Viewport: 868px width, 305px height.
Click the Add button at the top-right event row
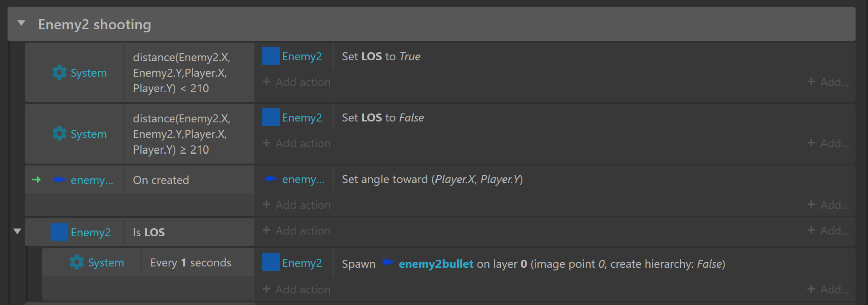(x=829, y=82)
